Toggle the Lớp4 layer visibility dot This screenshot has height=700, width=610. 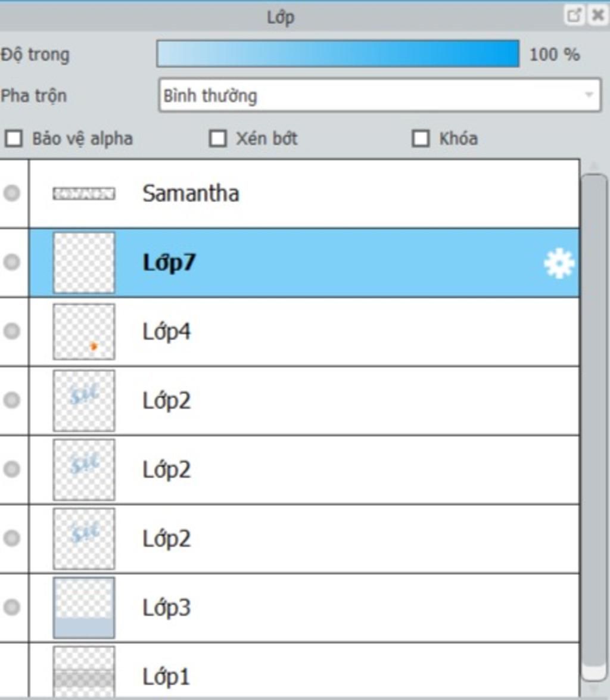click(12, 331)
